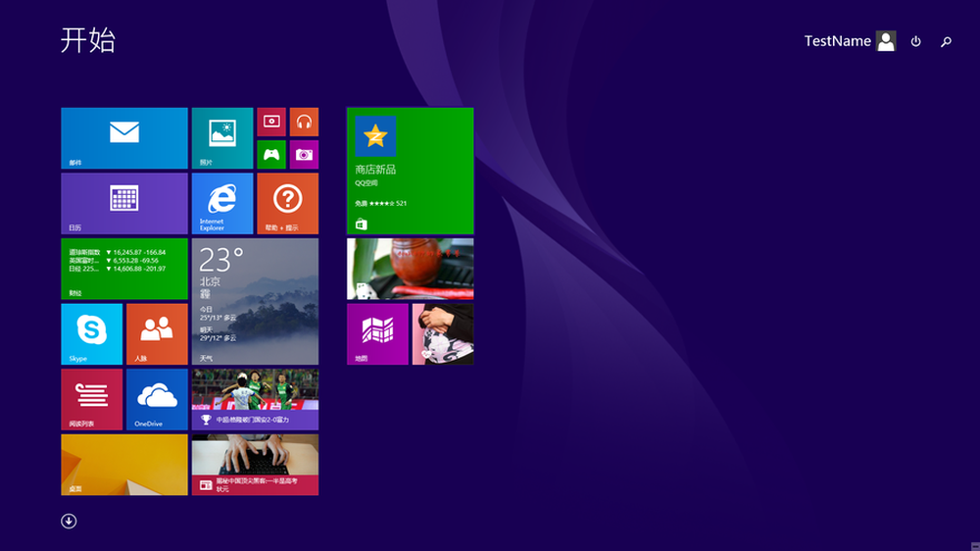Open the Help + Tips tile
The height and width of the screenshot is (551, 980).
[287, 204]
